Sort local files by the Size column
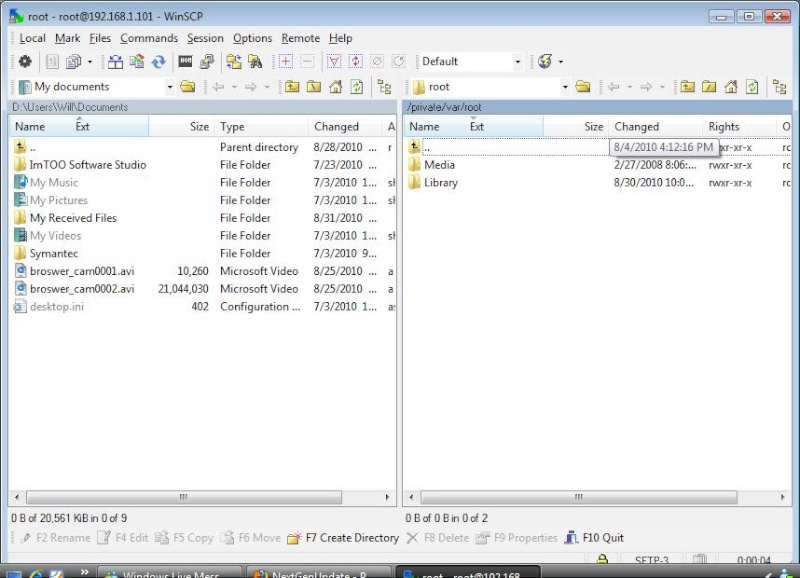 182,127
